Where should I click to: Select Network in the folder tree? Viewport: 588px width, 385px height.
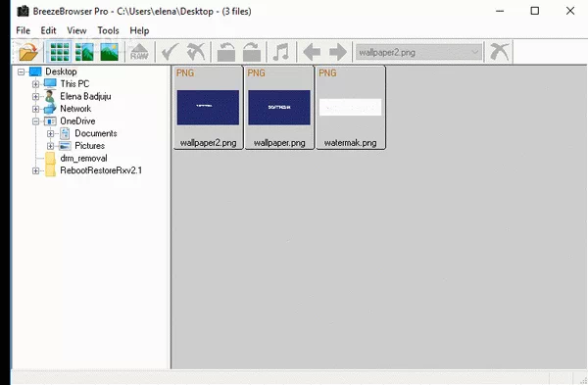[x=75, y=109]
